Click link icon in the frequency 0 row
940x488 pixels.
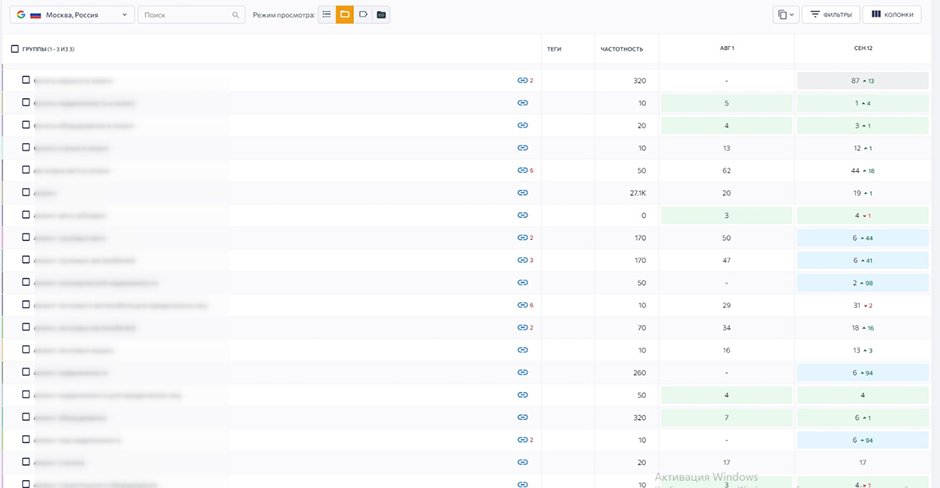click(x=523, y=215)
